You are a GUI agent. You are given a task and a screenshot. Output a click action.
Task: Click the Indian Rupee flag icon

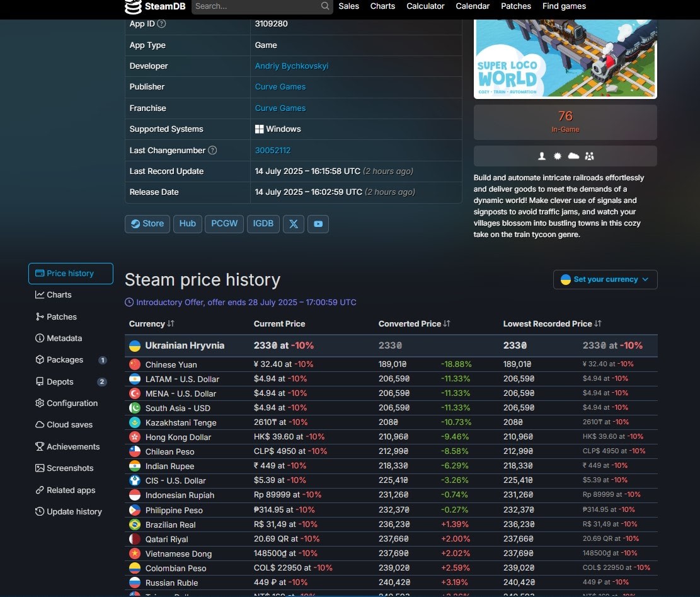pos(134,466)
